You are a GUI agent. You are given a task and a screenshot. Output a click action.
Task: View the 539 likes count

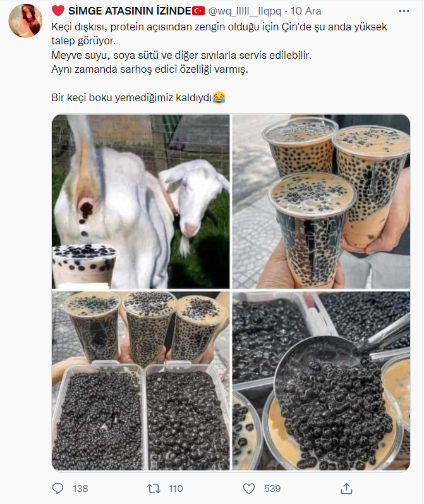pyautogui.click(x=272, y=489)
